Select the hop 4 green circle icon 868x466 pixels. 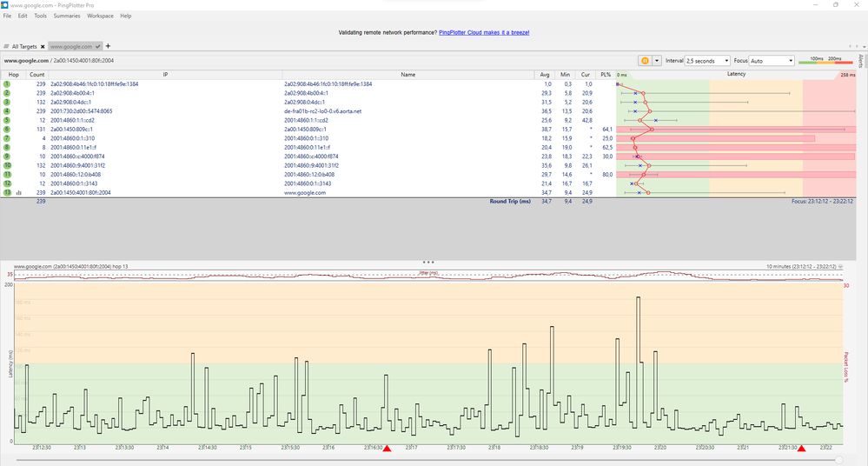[x=7, y=111]
